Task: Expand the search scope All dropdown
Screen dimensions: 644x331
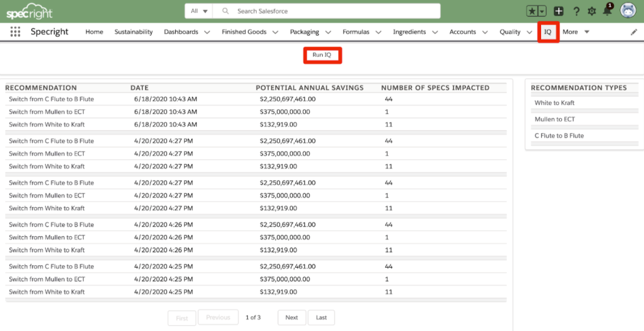Action: click(199, 11)
